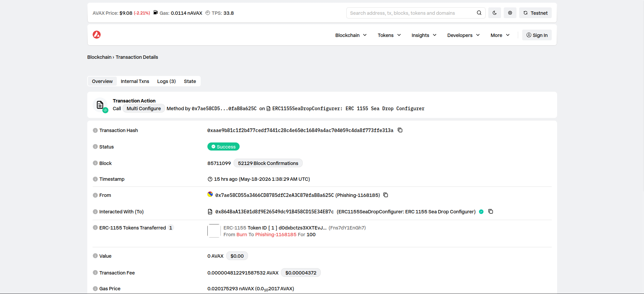Go to Blockchain breadcrumb link

(99, 57)
